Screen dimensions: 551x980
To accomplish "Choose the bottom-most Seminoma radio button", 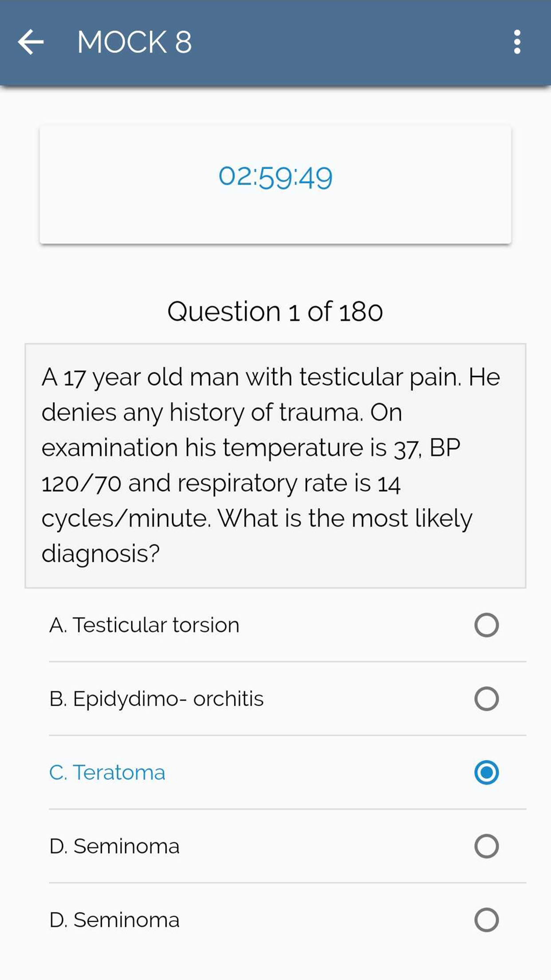I will pos(486,920).
